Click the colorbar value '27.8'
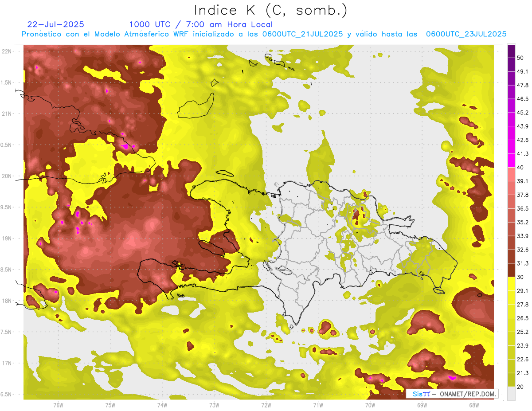Screen dimensions: 532x411 523,305
